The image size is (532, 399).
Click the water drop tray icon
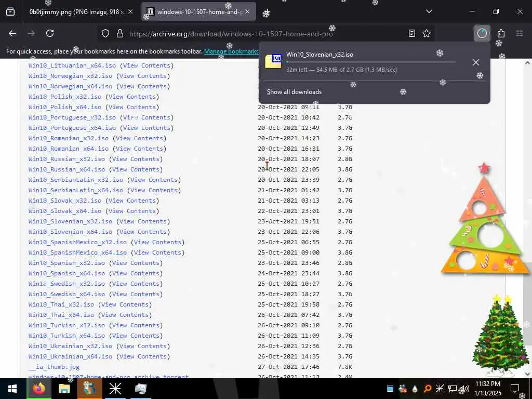(x=415, y=389)
